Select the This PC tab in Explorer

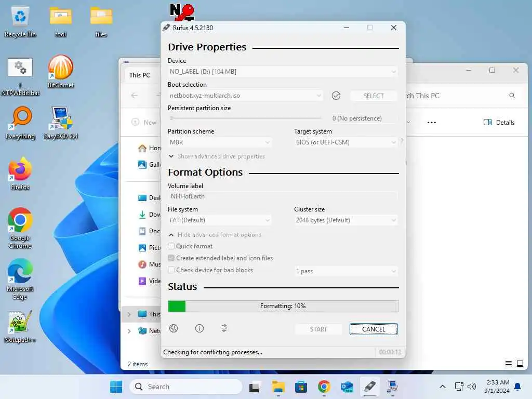tap(139, 75)
